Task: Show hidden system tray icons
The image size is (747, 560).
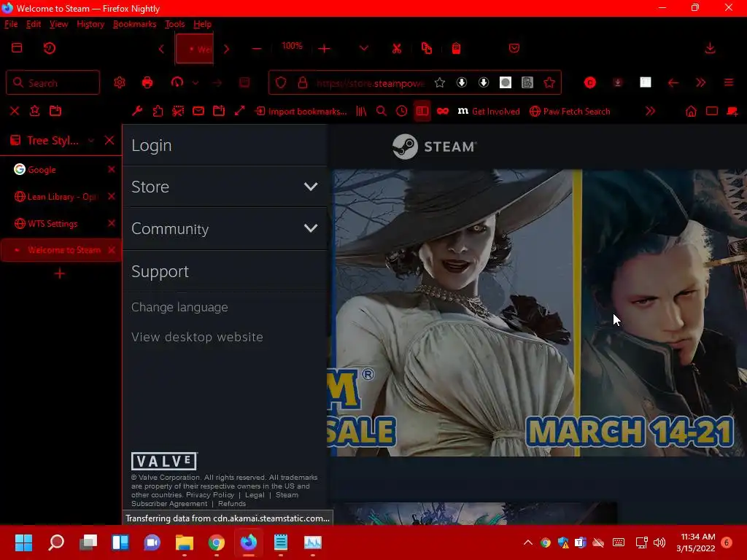Action: point(528,542)
